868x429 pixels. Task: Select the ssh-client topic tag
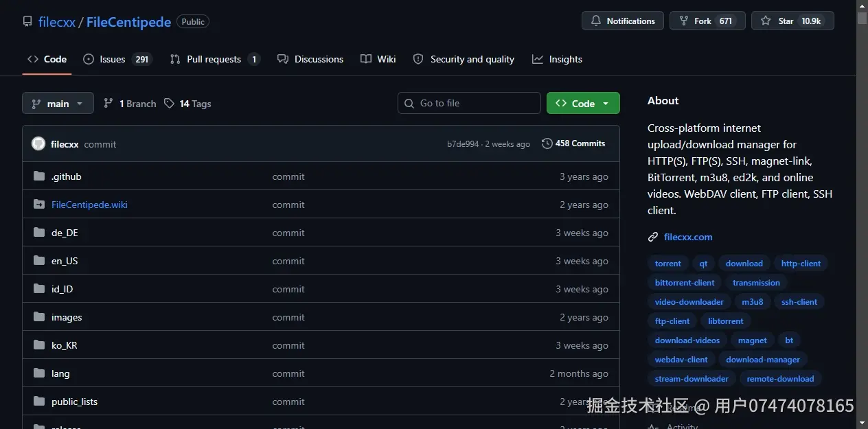tap(799, 302)
